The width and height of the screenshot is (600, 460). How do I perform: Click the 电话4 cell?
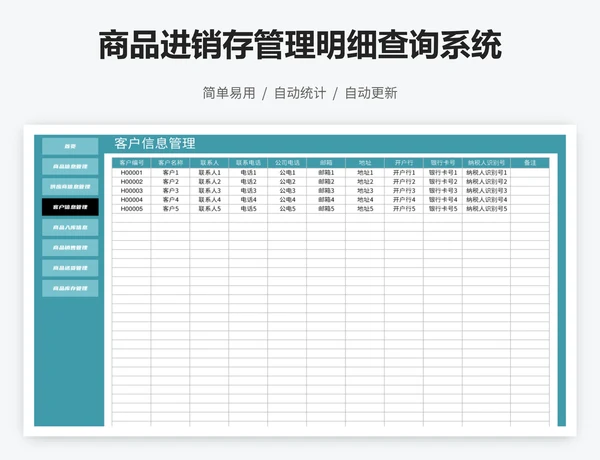click(x=248, y=200)
